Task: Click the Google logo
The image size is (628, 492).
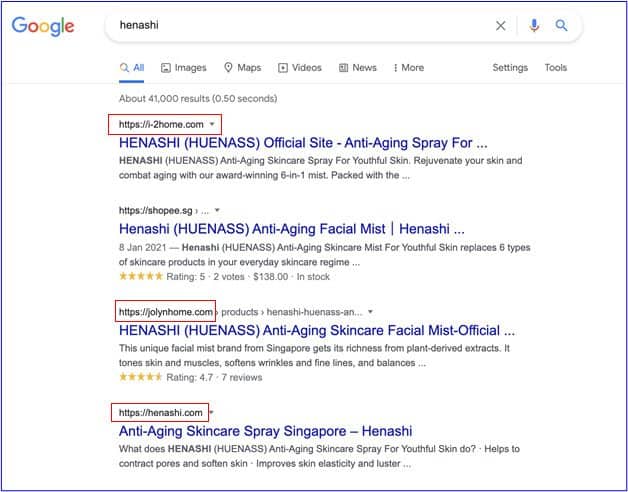Action: (x=43, y=26)
